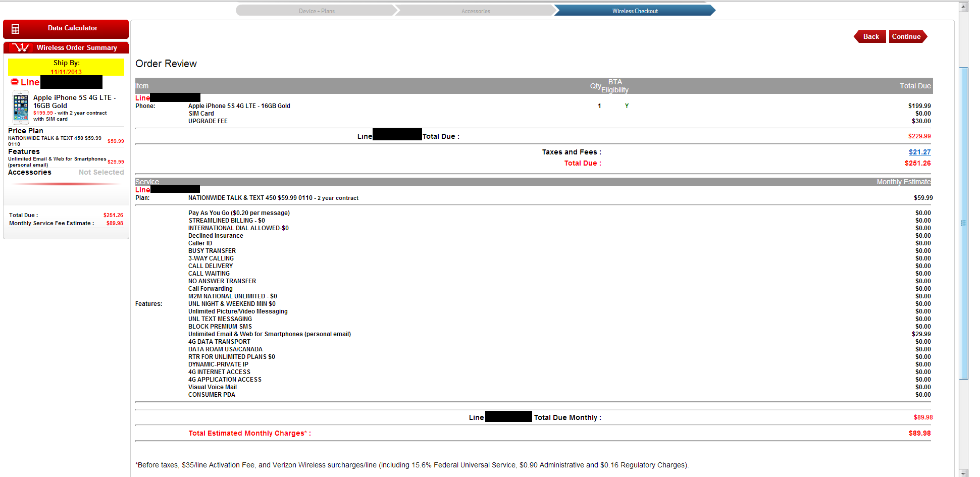Click the scrollbar up arrow

click(x=963, y=7)
